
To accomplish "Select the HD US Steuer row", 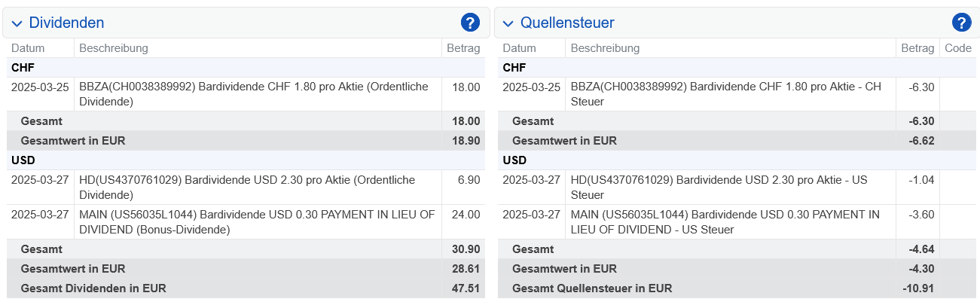I will click(737, 187).
